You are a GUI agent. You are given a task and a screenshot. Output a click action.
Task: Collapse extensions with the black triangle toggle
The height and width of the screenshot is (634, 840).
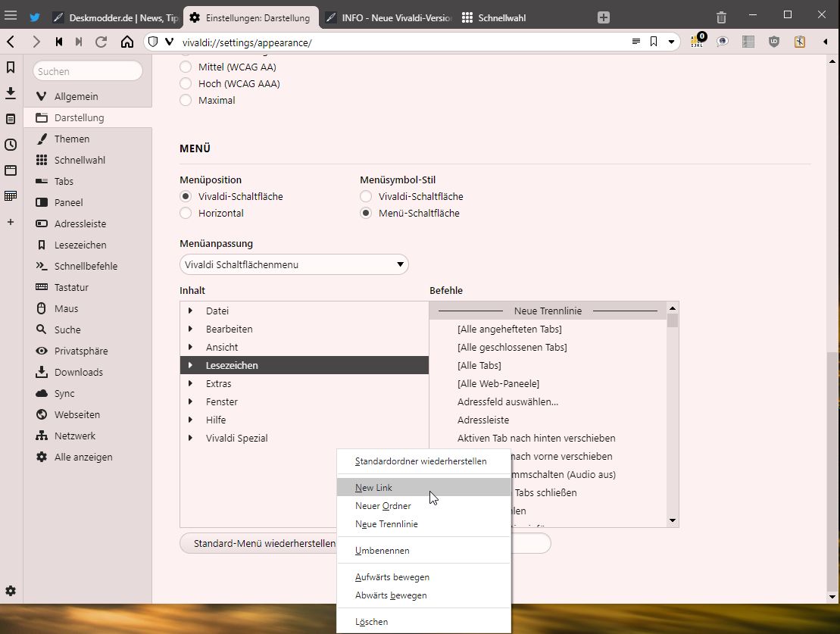point(825,42)
